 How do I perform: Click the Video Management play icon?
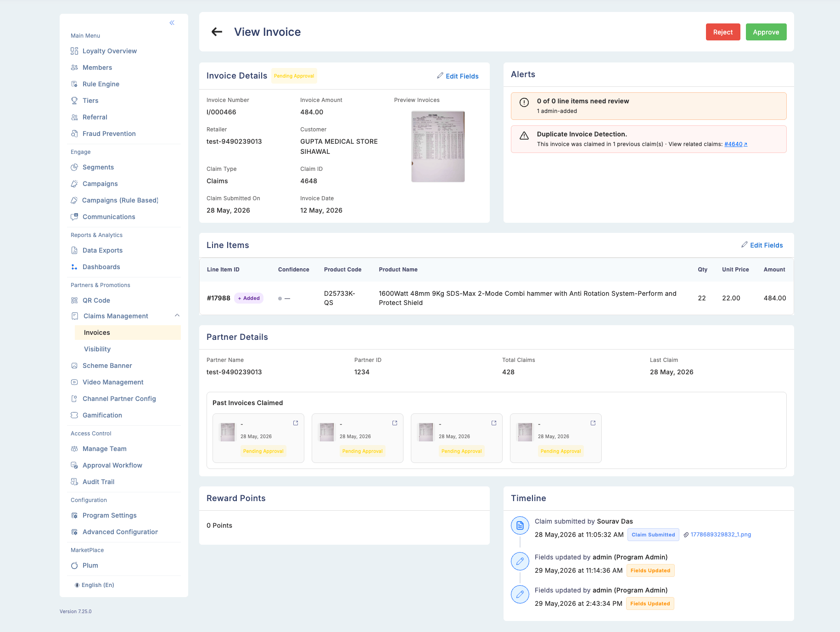point(74,382)
